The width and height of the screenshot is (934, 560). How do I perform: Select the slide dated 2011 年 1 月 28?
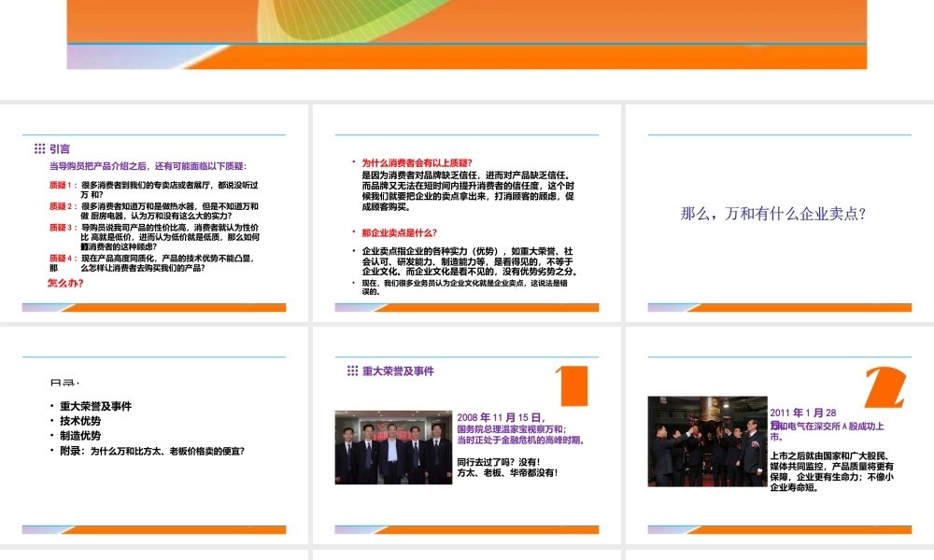(x=780, y=435)
